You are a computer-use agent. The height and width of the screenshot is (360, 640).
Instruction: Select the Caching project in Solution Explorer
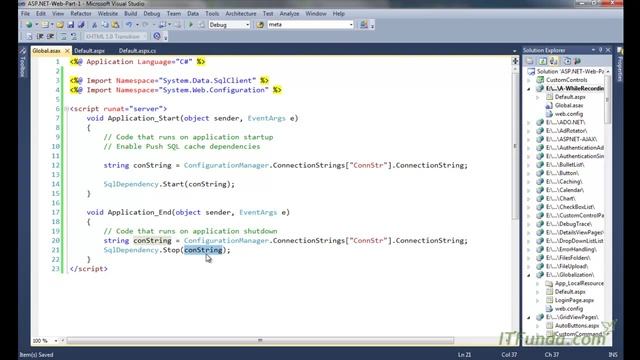pyautogui.click(x=564, y=182)
